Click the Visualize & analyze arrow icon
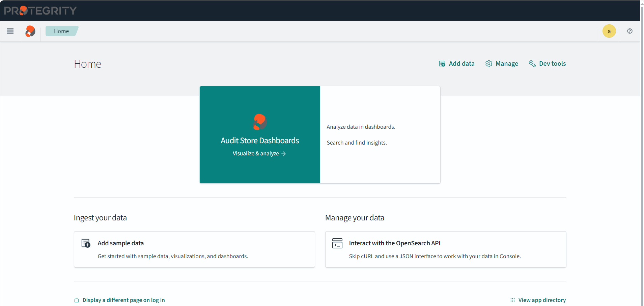644x306 pixels. point(283,154)
